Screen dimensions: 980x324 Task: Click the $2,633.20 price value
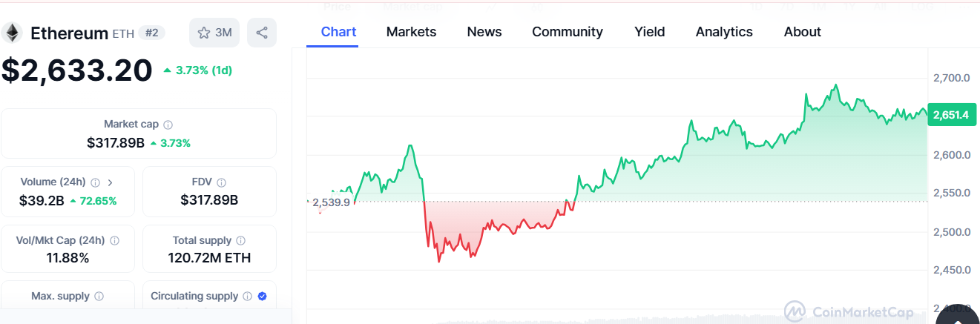tap(77, 70)
